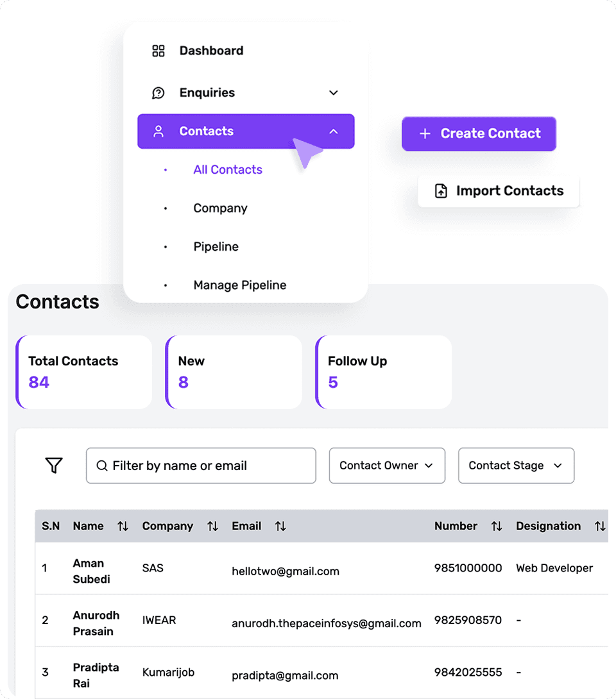Open the Contact Stage dropdown
This screenshot has width=616, height=699.
(516, 466)
